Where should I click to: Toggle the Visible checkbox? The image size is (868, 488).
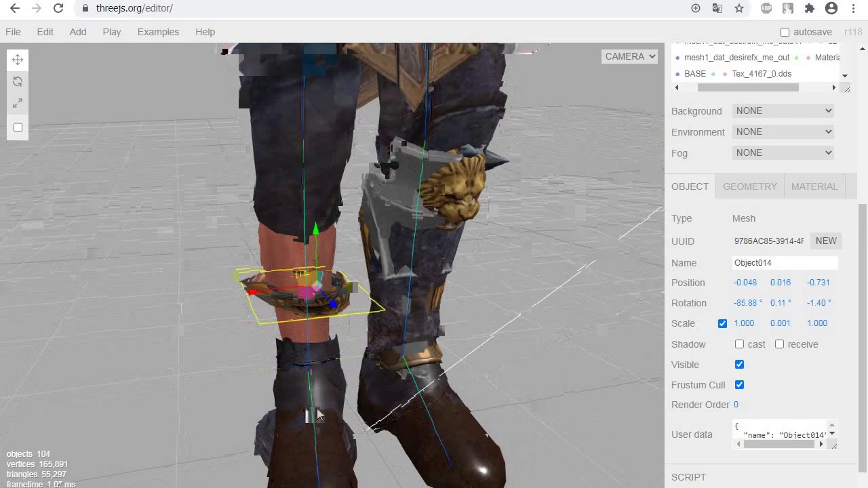click(740, 365)
